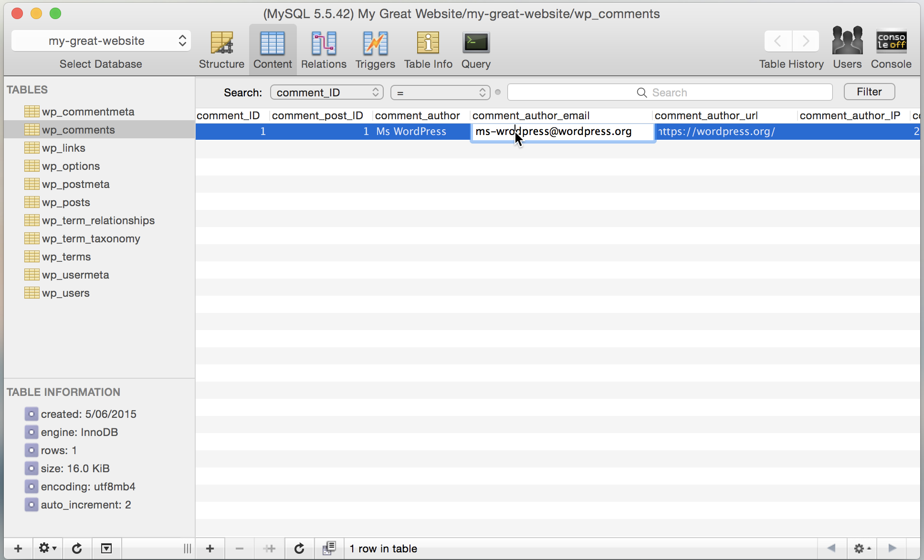This screenshot has width=924, height=560.
Task: Select wp_options table in sidebar
Action: point(71,166)
